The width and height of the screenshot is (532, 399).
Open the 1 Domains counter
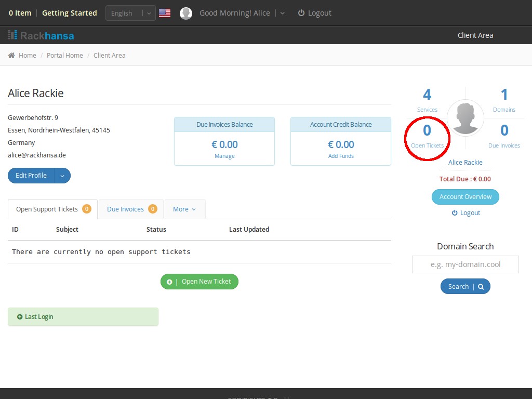click(504, 100)
